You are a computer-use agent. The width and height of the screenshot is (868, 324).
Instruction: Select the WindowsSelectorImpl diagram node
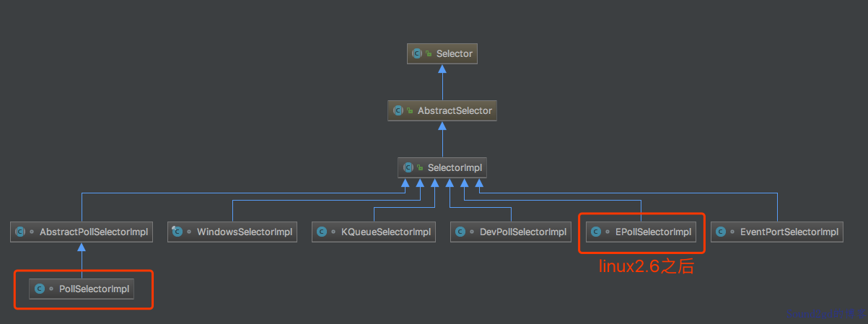pos(232,232)
